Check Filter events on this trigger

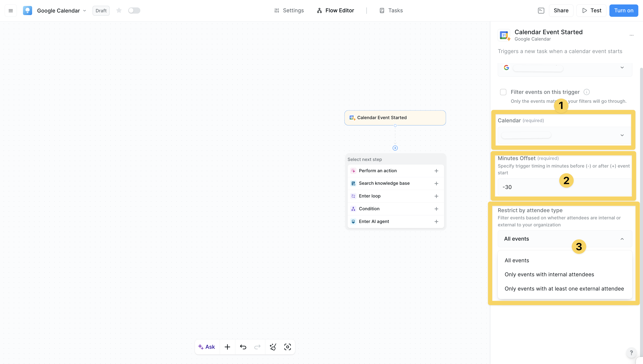pyautogui.click(x=503, y=92)
